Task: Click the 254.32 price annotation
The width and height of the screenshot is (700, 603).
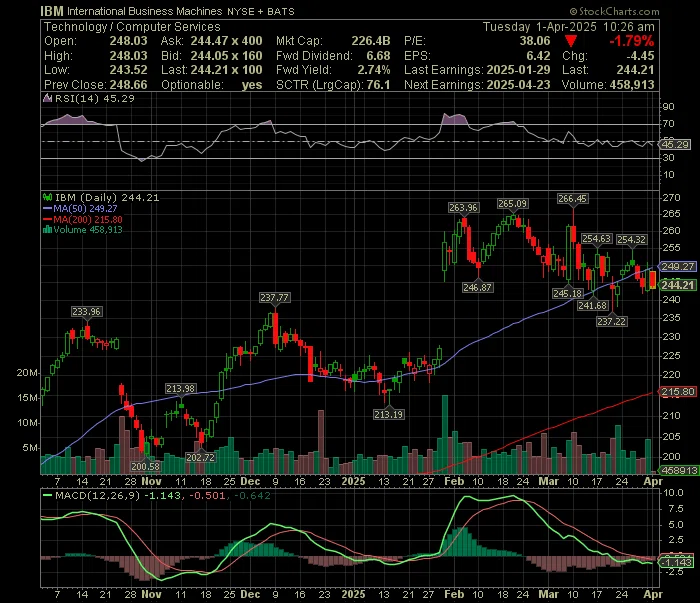Action: pos(631,240)
